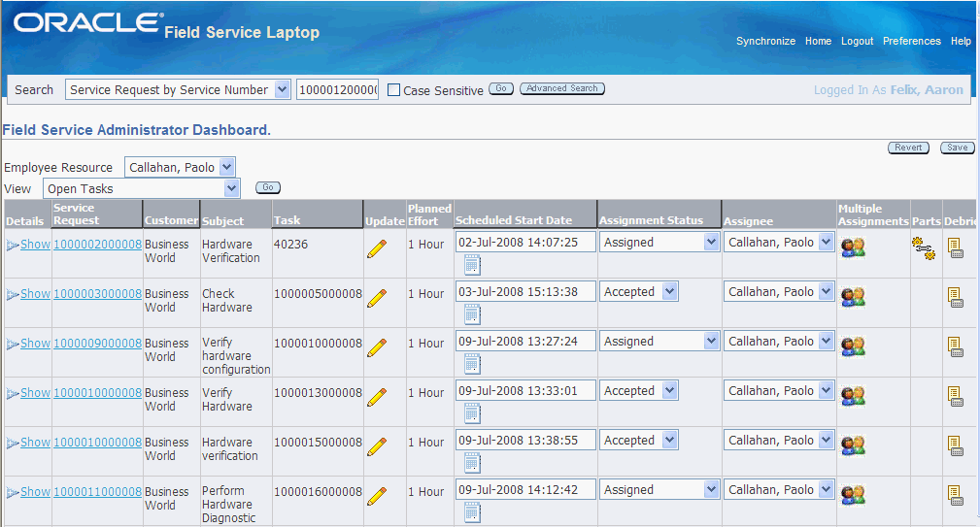Viewport: 980px width, 527px height.
Task: Show details for the Check Hardware row
Action: pos(35,293)
